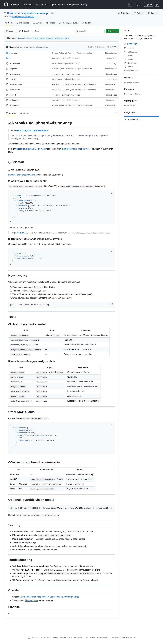This screenshot has height=644, width=163.
Task: Expand the Enterprise menu
Action: (73, 4)
